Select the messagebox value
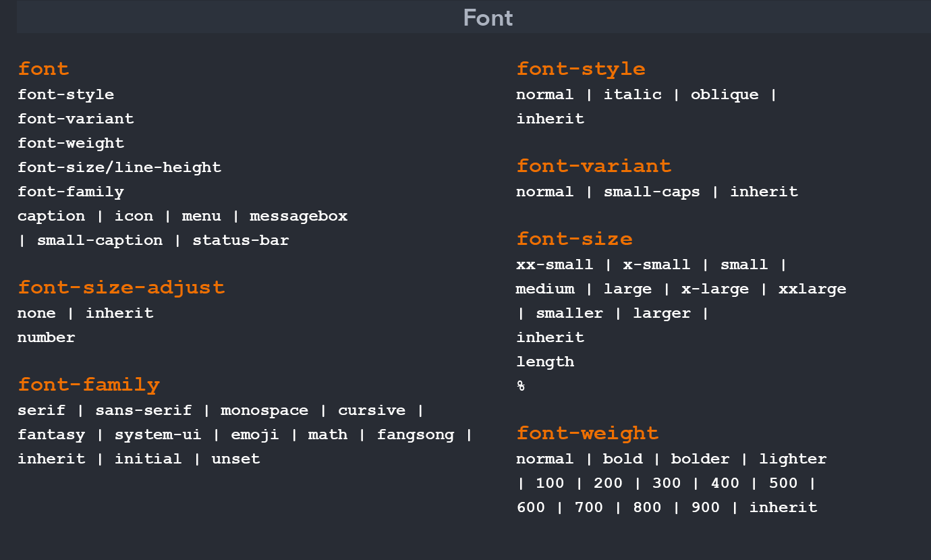This screenshot has height=560, width=931. coord(298,216)
